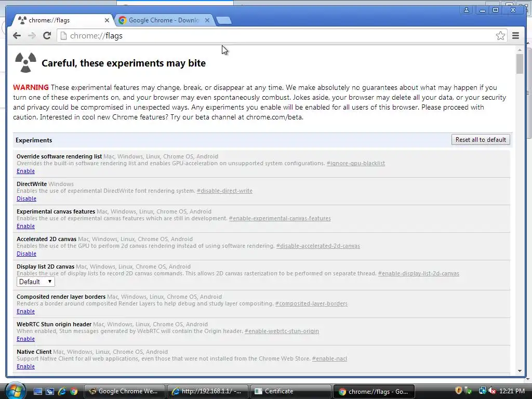This screenshot has width=532, height=399.
Task: Enable Composited render layer borders
Action: coord(26,312)
